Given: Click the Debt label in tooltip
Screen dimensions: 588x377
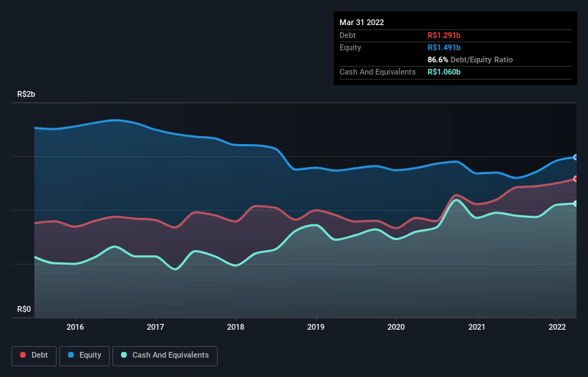Looking at the screenshot, I should pyautogui.click(x=347, y=35).
